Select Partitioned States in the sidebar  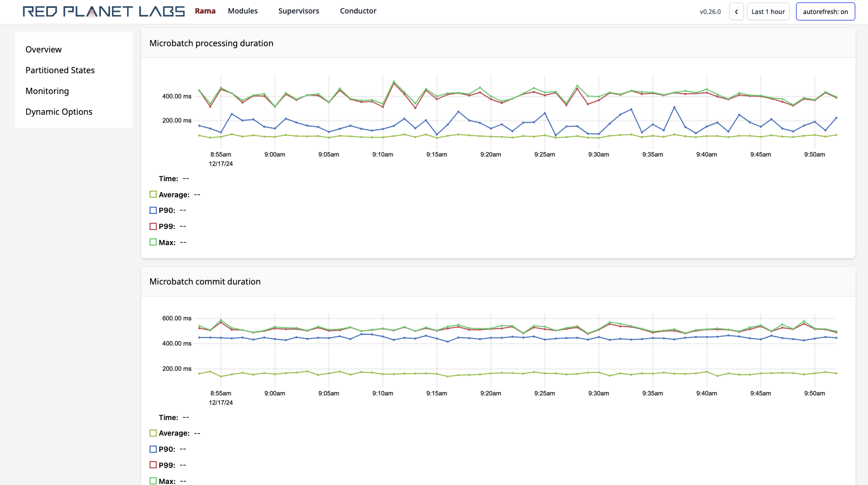coord(60,70)
